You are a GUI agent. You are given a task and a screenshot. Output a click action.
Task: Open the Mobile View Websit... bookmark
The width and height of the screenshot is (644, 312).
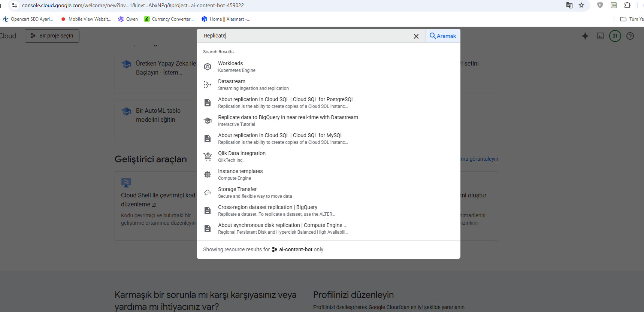(86, 19)
